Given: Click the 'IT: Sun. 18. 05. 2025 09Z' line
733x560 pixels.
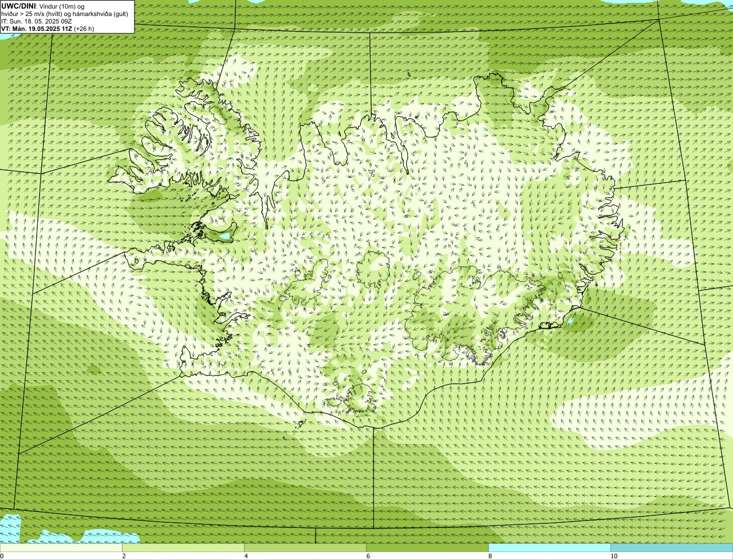Looking at the screenshot, I should 37,21.
